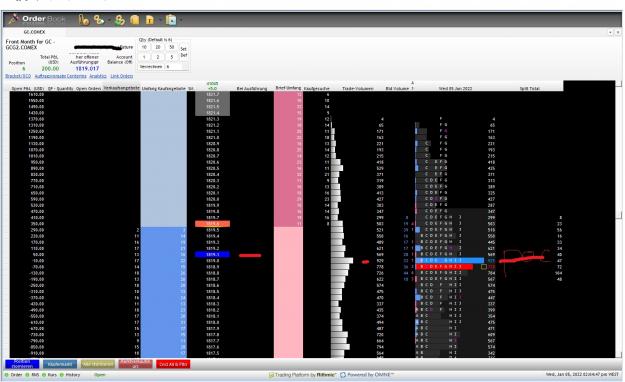Screen dimensions: 625x382
Task: Click the Cncl All & Flat button
Action: [x=173, y=364]
